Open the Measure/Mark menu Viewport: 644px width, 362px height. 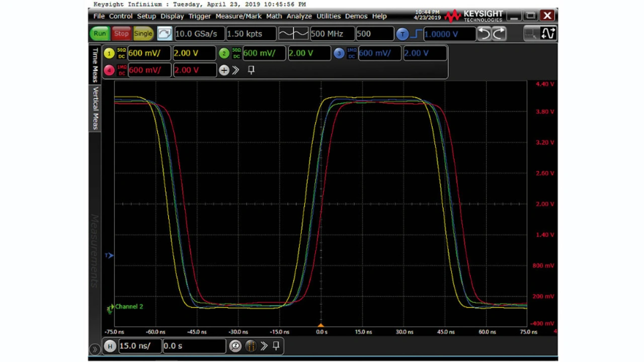click(x=238, y=16)
